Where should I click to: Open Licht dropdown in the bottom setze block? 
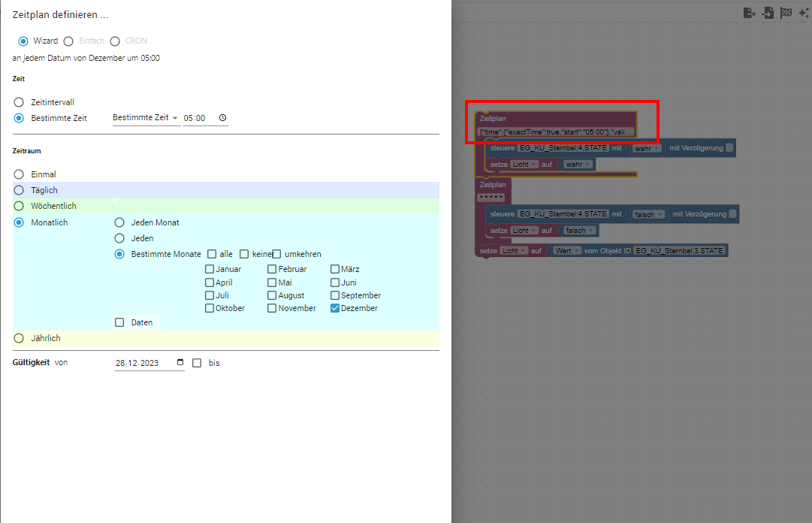pos(513,251)
